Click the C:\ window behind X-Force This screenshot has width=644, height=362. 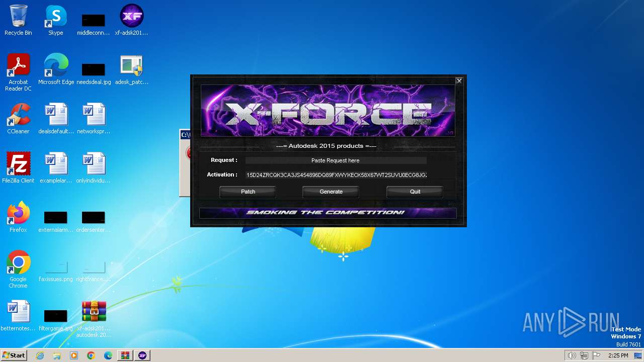pyautogui.click(x=185, y=163)
